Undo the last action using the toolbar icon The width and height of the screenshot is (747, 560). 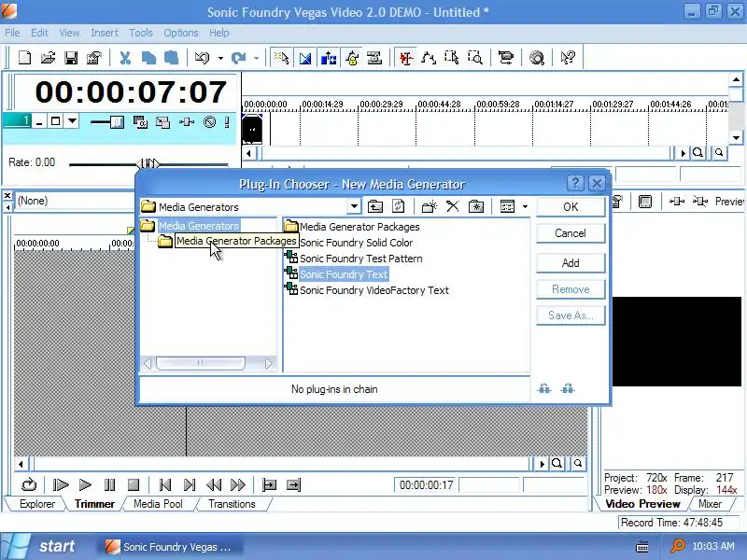pyautogui.click(x=202, y=58)
